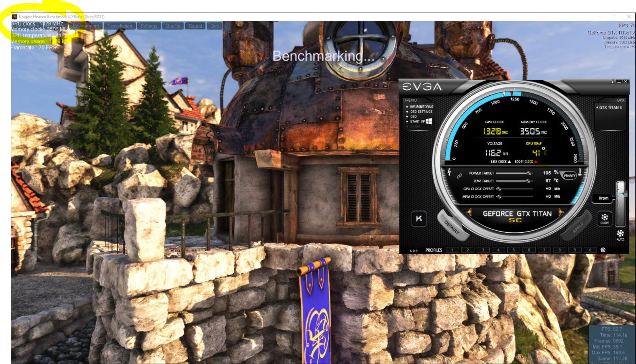Select profile slot 2
Viewport: 636px width, 364px height.
tap(467, 250)
